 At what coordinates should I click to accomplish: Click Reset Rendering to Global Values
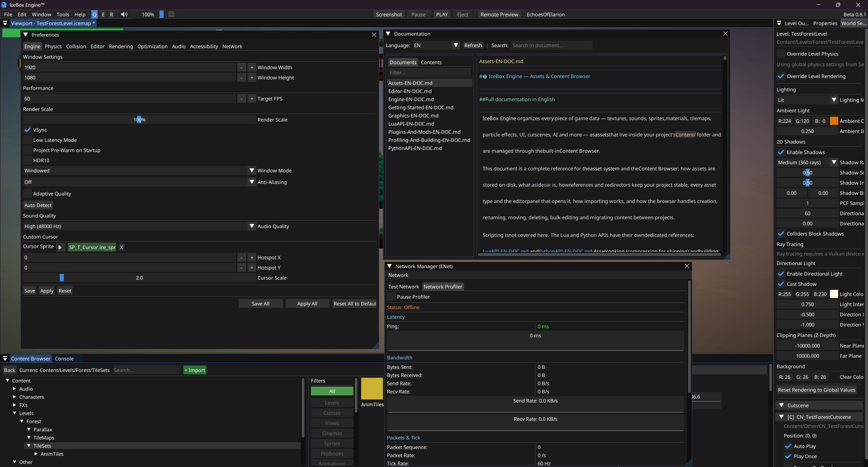816,390
